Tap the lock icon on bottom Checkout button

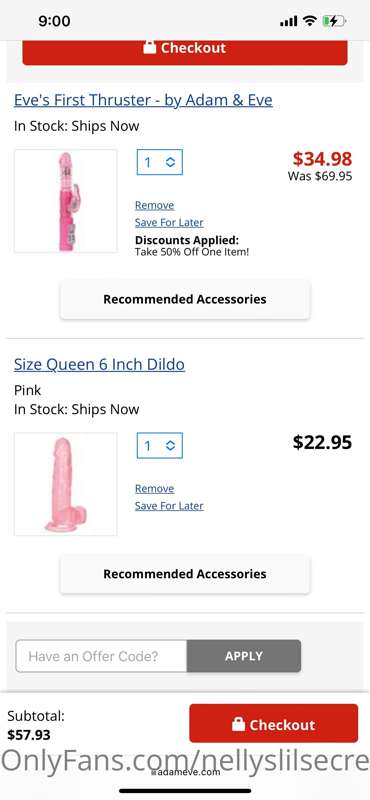point(238,723)
